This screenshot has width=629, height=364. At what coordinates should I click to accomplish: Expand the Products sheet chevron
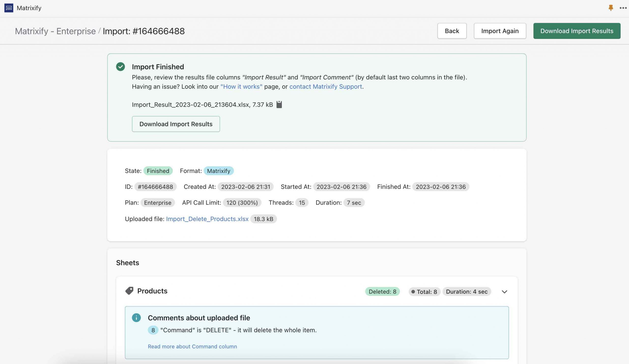tap(504, 292)
